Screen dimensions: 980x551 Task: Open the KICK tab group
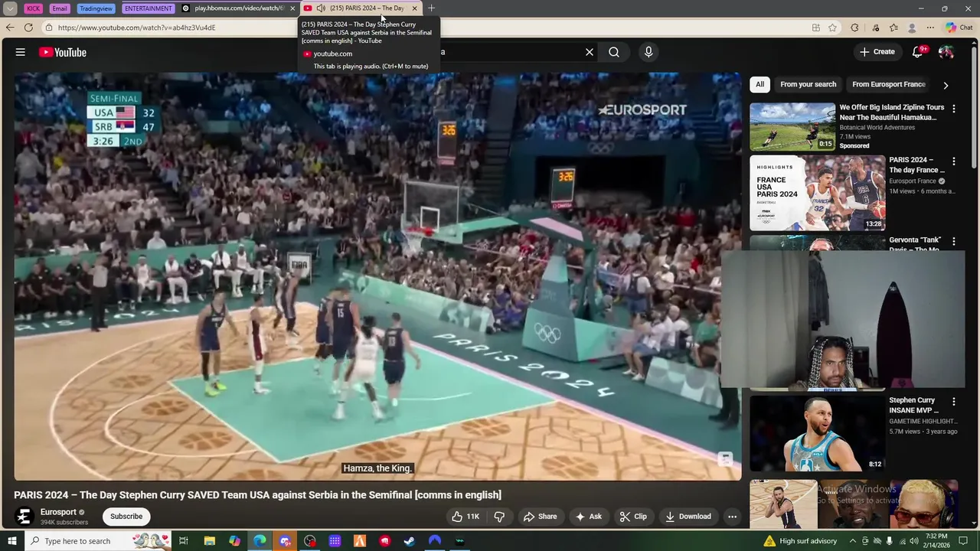[33, 8]
